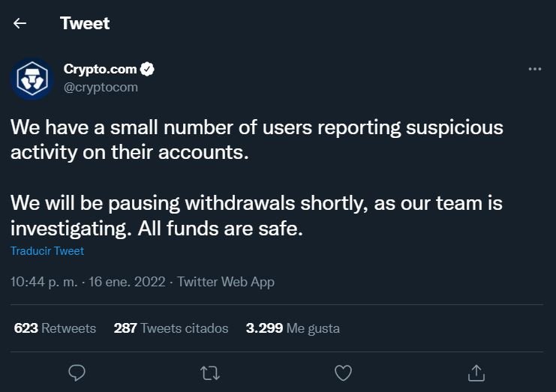Open the three-dot more options menu

pos(535,69)
